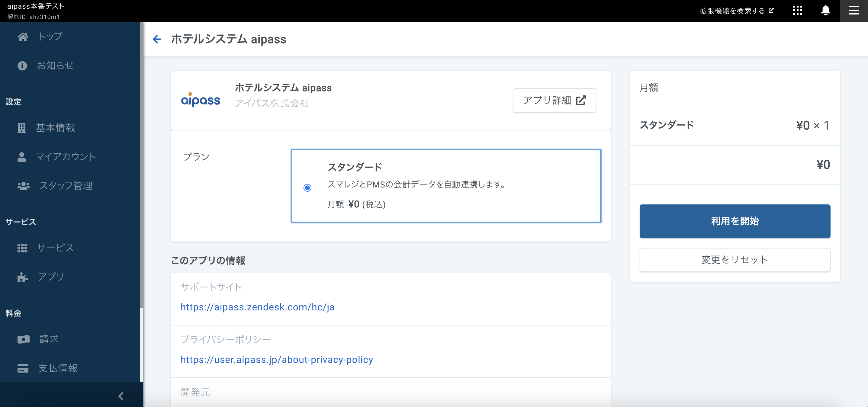Open the apps grid icon in top bar

(x=797, y=11)
